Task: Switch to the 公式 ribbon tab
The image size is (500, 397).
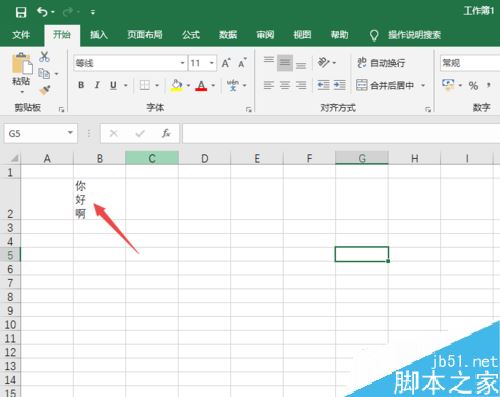Action: click(191, 34)
